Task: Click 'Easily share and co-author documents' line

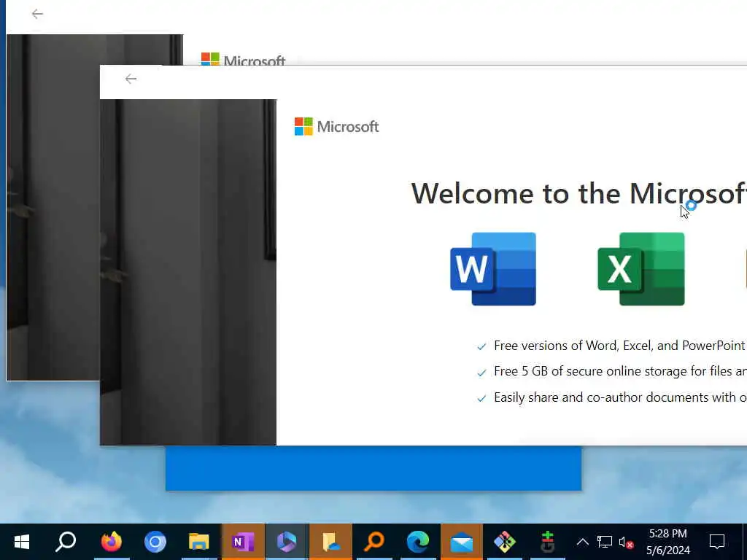Action: 620,397
